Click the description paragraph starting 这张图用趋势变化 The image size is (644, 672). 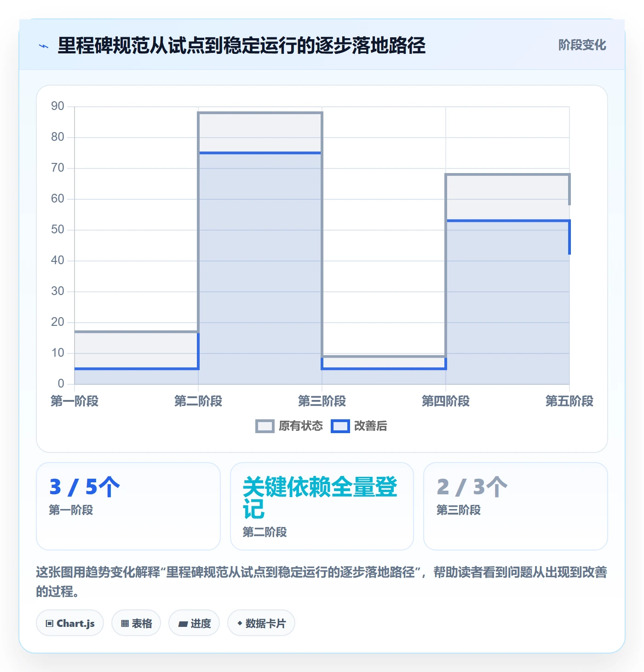322,582
